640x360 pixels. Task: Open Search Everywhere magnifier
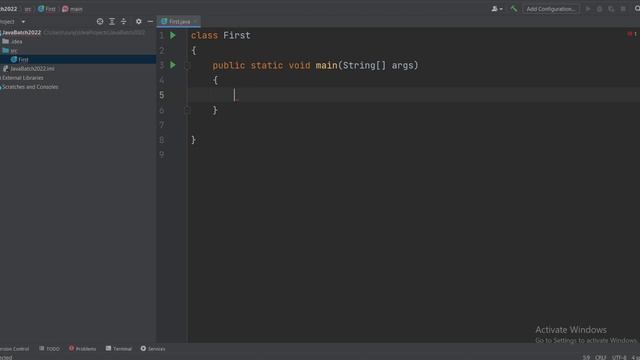pyautogui.click(x=637, y=9)
